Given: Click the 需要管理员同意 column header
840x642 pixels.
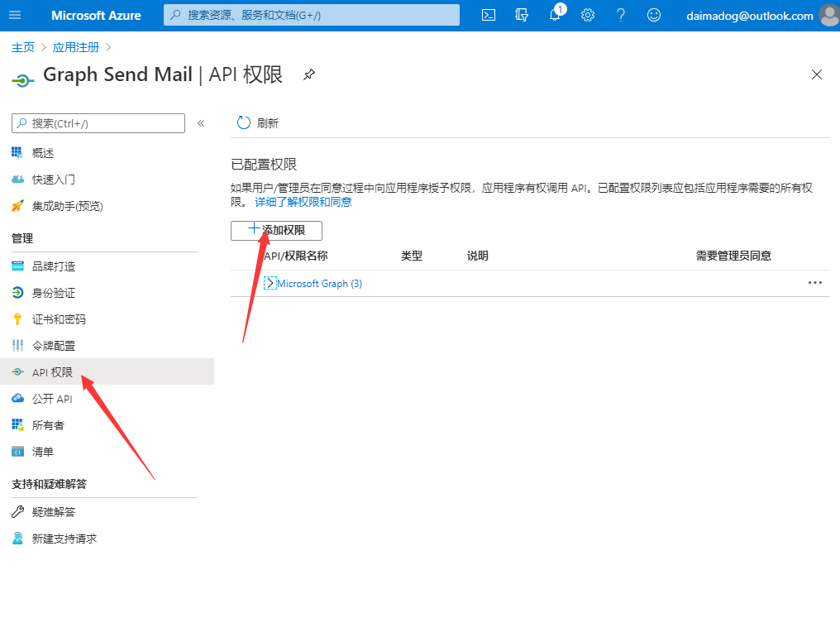Looking at the screenshot, I should (733, 256).
